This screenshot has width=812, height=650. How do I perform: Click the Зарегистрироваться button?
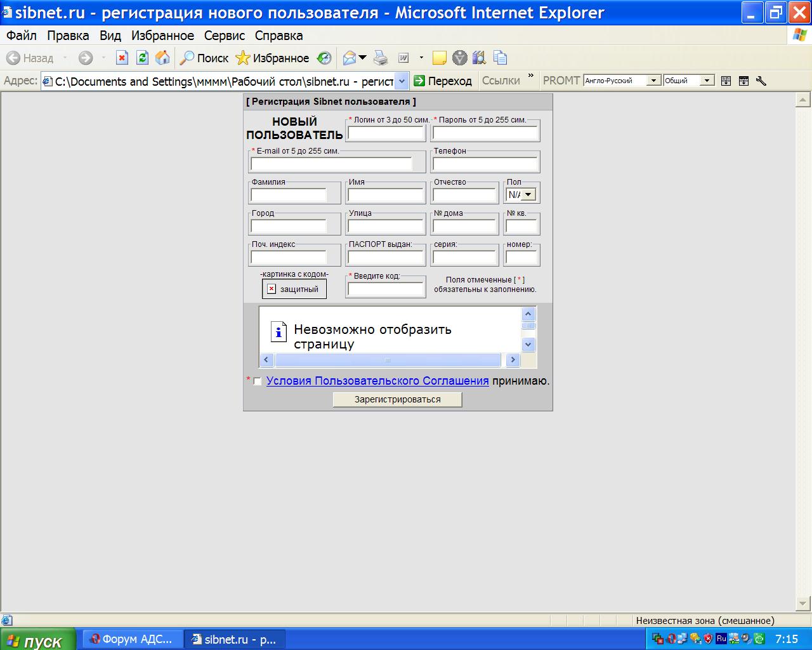point(398,399)
